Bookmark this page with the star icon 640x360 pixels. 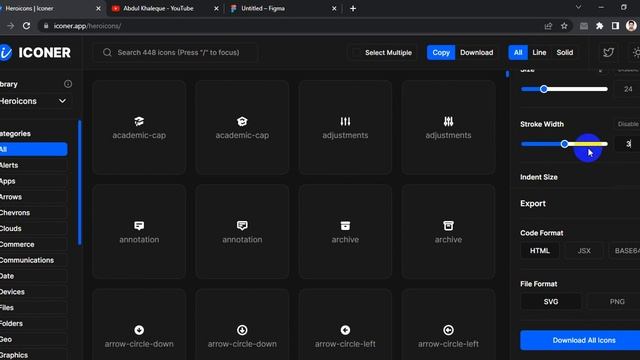564,26
